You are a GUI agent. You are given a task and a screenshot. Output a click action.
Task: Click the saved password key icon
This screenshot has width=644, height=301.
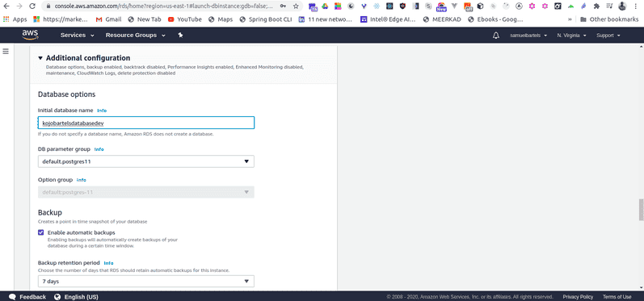point(284,6)
